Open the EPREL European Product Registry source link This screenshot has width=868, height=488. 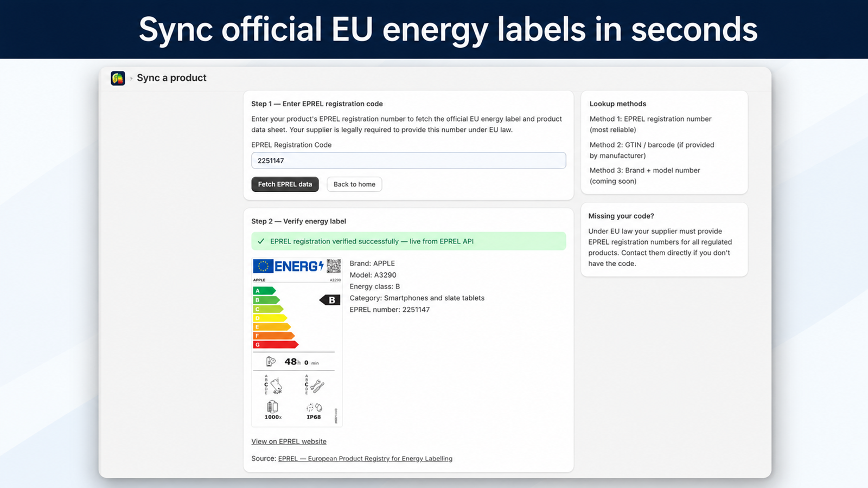point(365,459)
